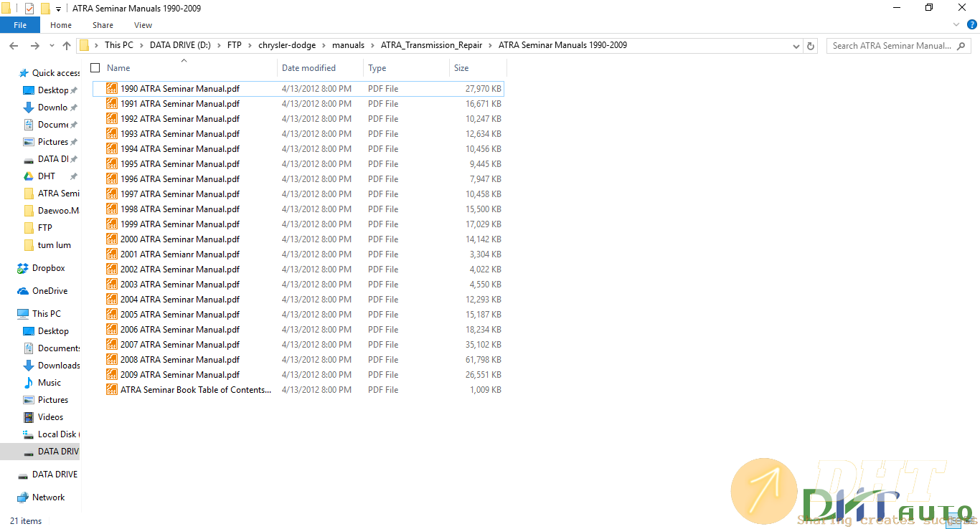Click the Properties quick access toolbar icon

29,9
